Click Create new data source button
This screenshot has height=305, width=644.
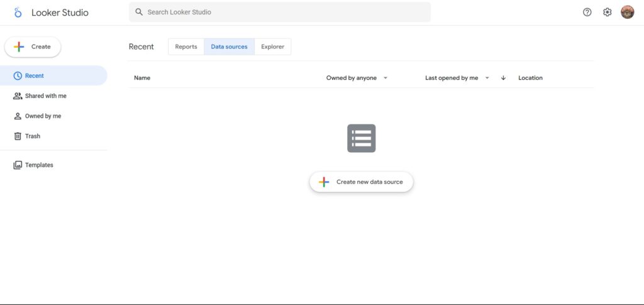tap(362, 182)
